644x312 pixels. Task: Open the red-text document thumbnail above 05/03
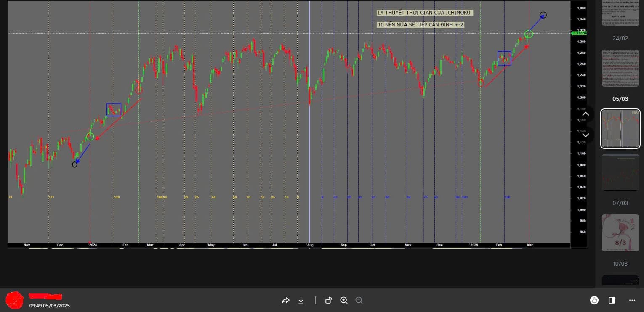(620, 68)
